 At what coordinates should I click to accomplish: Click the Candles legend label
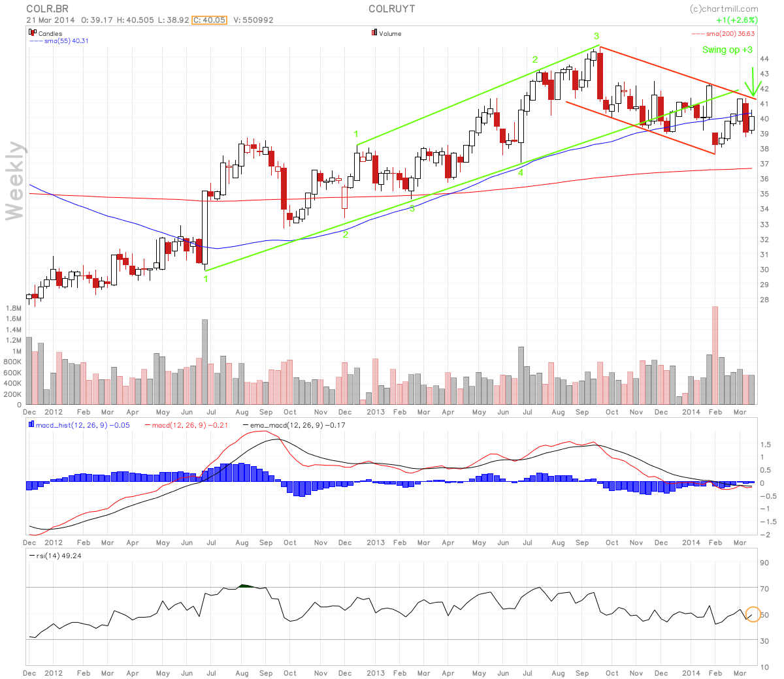(50, 33)
